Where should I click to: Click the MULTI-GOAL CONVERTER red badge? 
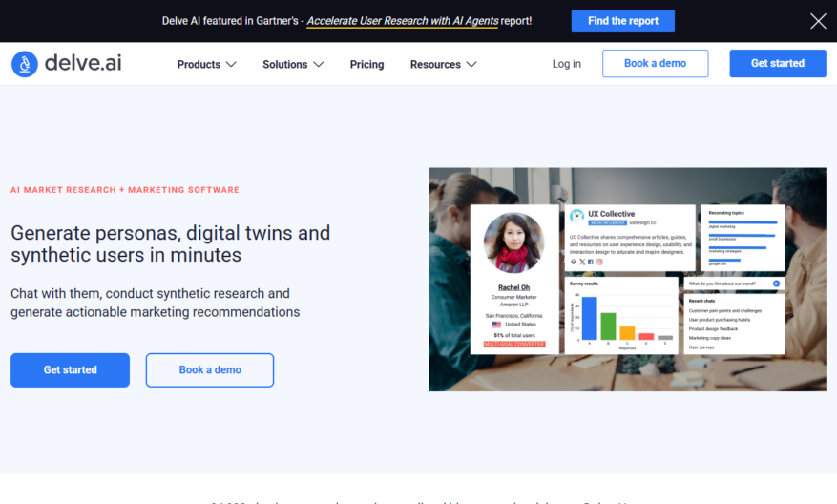514,344
